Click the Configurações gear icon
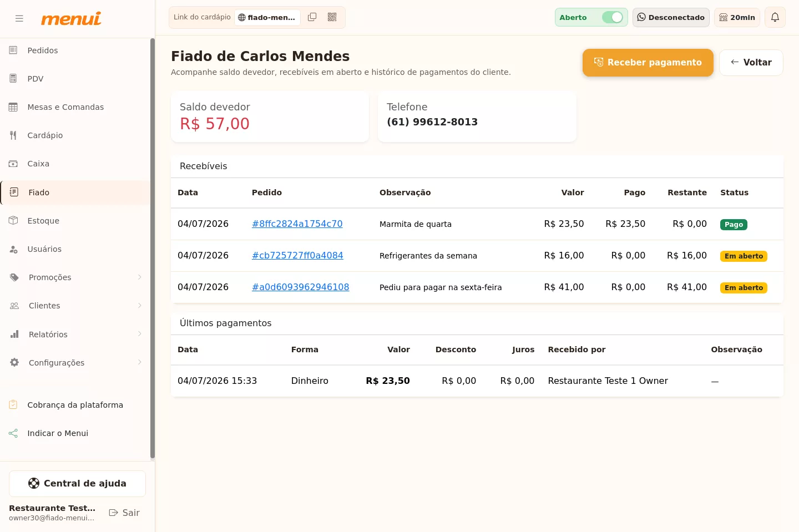799x532 pixels. coord(14,362)
